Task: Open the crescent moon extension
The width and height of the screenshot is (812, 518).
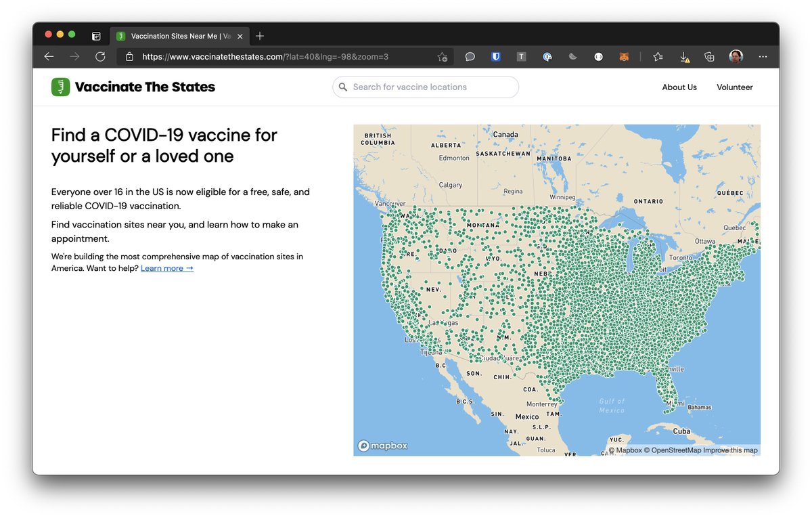Action: click(572, 57)
